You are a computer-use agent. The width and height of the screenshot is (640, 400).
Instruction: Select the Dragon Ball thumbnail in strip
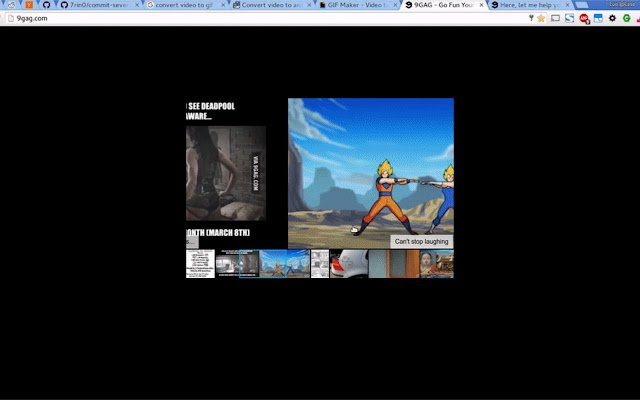coord(284,264)
